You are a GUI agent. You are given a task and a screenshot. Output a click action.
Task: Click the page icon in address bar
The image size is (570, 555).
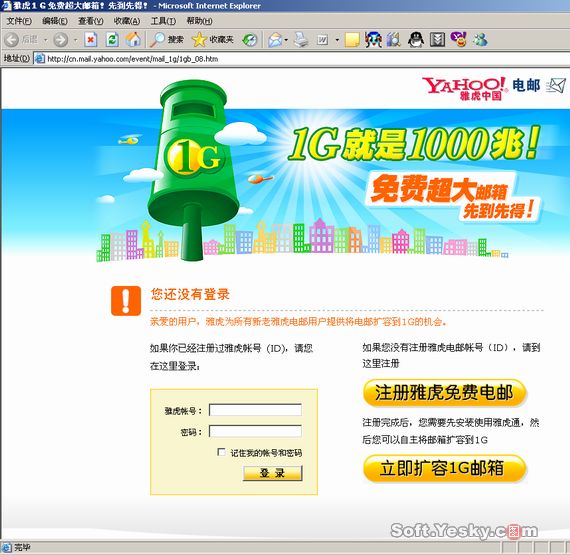point(39,59)
